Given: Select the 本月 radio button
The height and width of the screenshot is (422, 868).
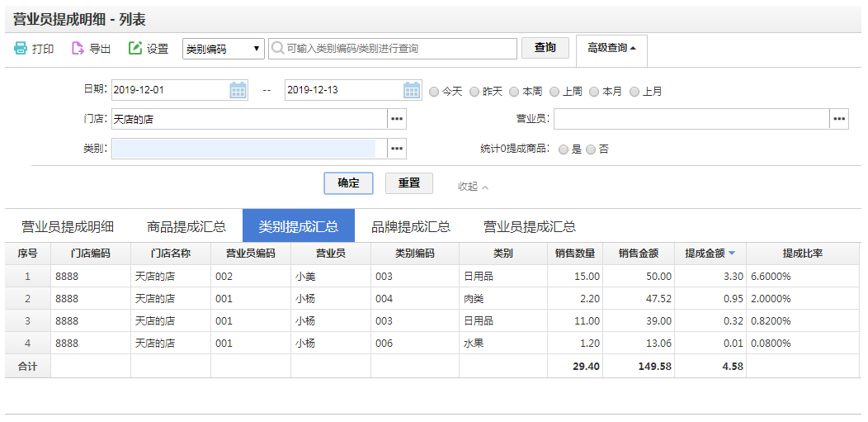Looking at the screenshot, I should [x=594, y=92].
